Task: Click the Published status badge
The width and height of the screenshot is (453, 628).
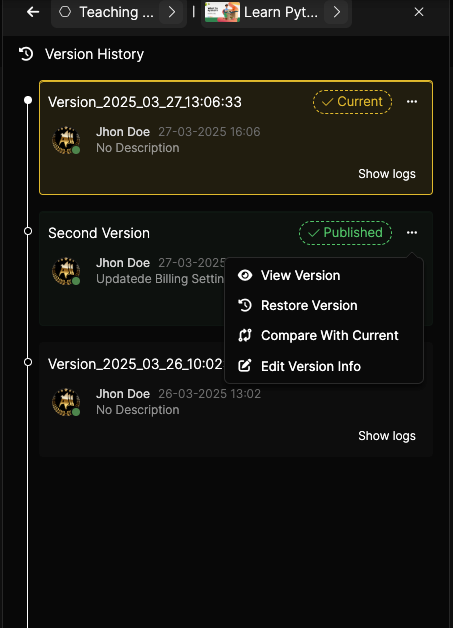Action: (x=345, y=233)
